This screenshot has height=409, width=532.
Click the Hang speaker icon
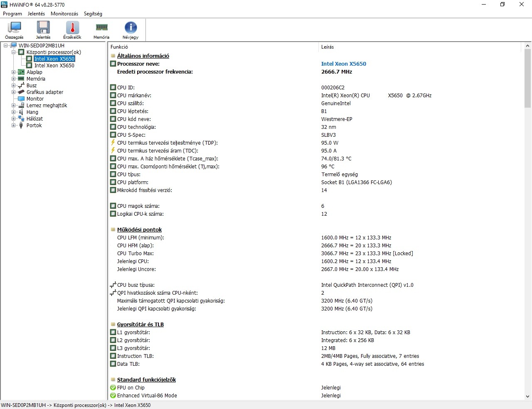click(21, 112)
